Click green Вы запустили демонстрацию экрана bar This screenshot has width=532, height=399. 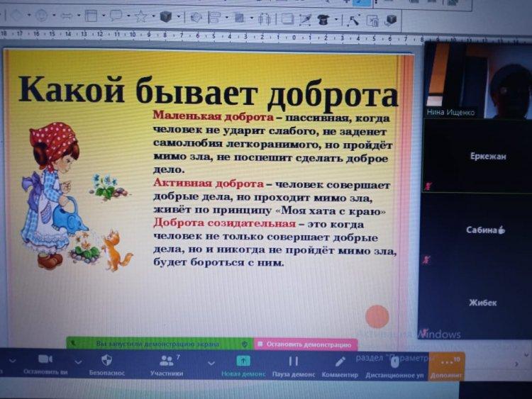(160, 344)
